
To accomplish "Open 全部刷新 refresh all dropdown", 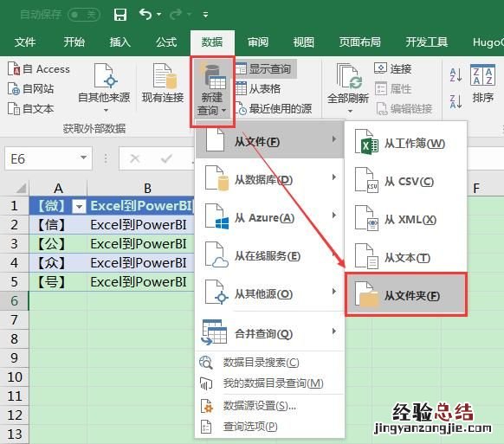I will 348,88.
